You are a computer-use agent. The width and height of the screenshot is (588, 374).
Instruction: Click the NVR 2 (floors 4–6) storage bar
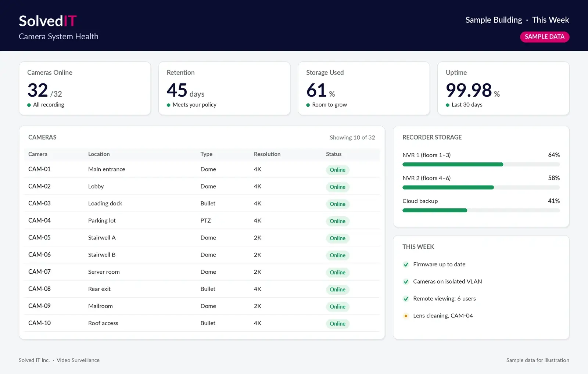click(481, 187)
